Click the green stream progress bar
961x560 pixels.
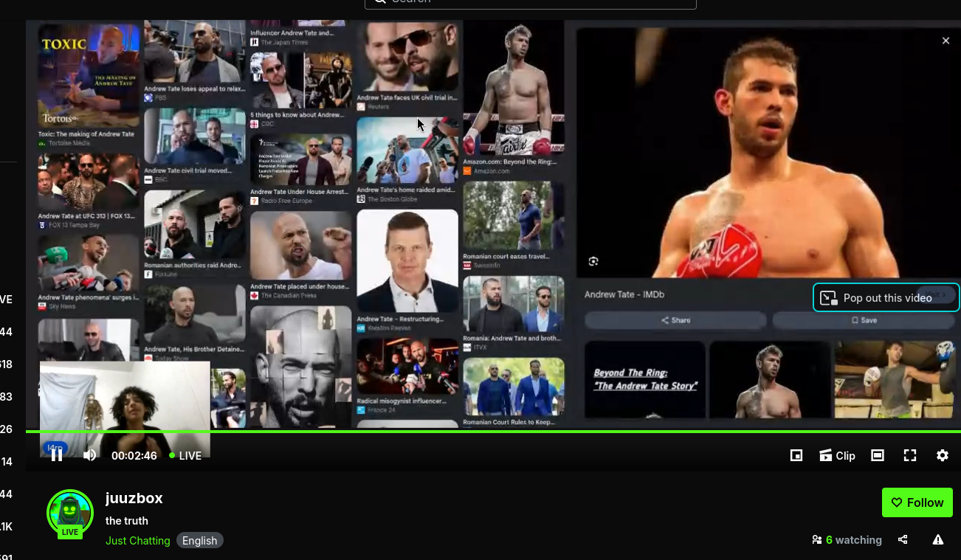click(493, 431)
